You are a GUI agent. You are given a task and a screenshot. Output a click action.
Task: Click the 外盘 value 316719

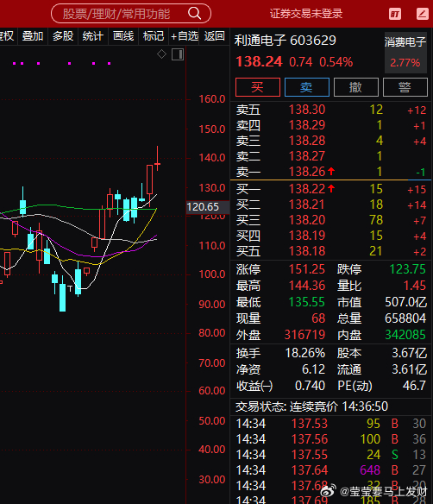pos(304,335)
